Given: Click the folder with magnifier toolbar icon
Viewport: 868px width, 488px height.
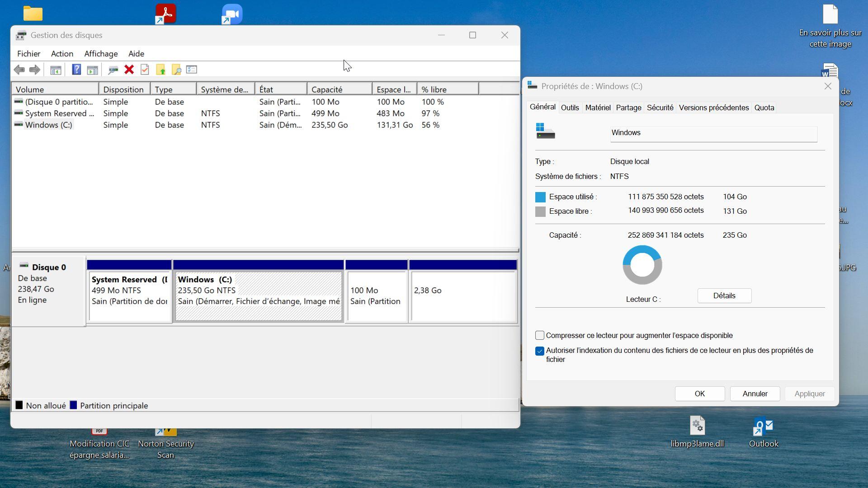Looking at the screenshot, I should (176, 70).
